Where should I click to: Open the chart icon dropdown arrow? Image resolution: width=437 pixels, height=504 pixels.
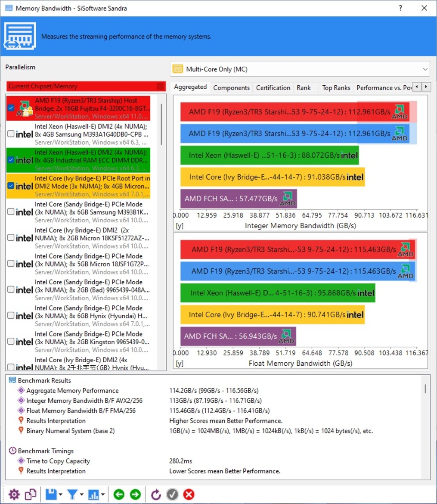pyautogui.click(x=102, y=495)
